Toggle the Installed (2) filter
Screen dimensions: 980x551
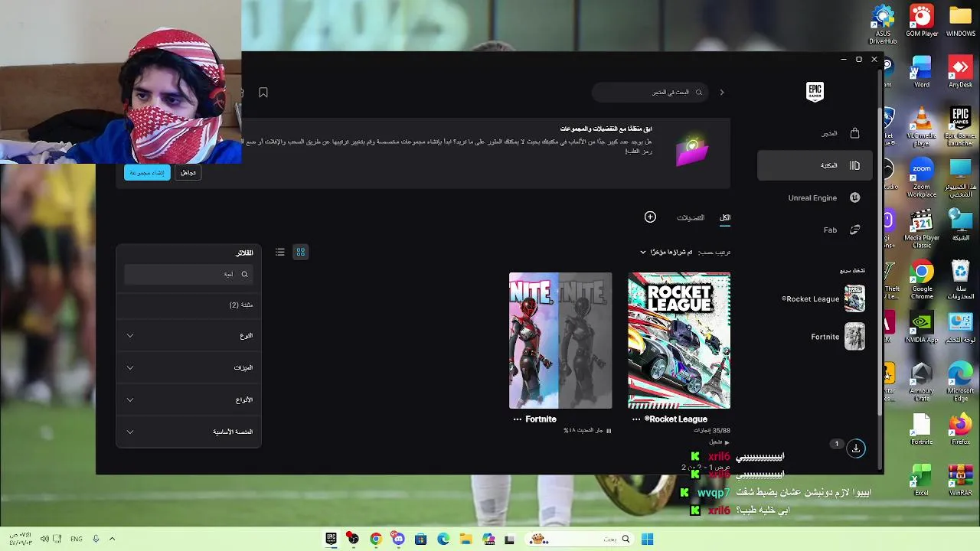pos(188,305)
